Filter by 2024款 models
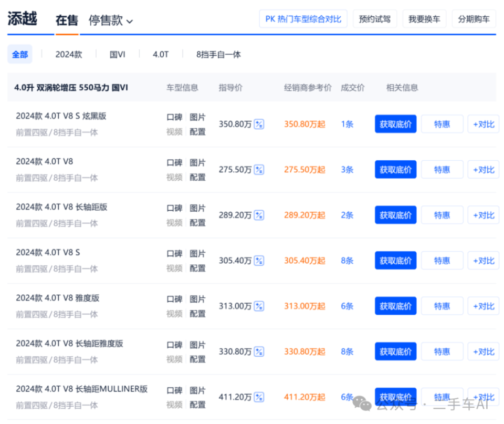The height and width of the screenshot is (424, 504). [x=69, y=54]
